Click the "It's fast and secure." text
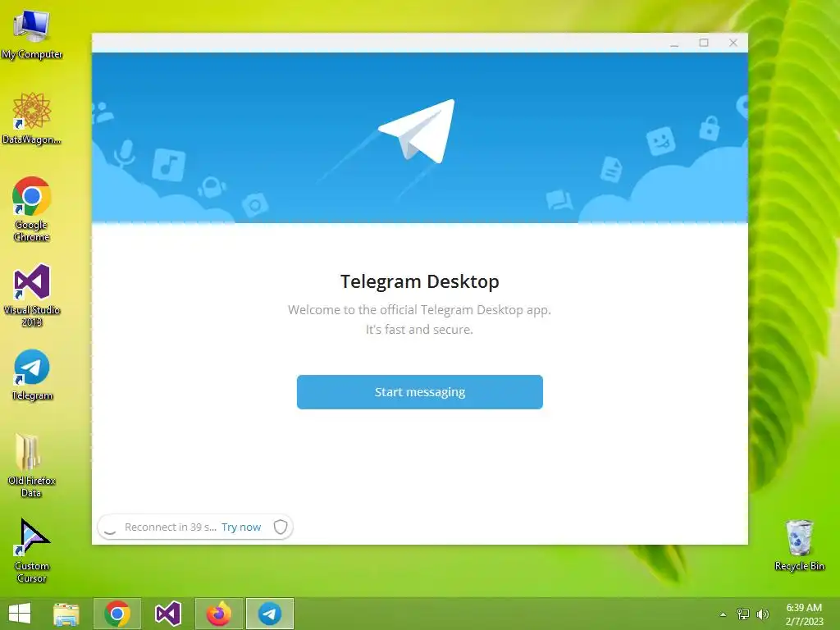This screenshot has width=840, height=630. coord(419,330)
